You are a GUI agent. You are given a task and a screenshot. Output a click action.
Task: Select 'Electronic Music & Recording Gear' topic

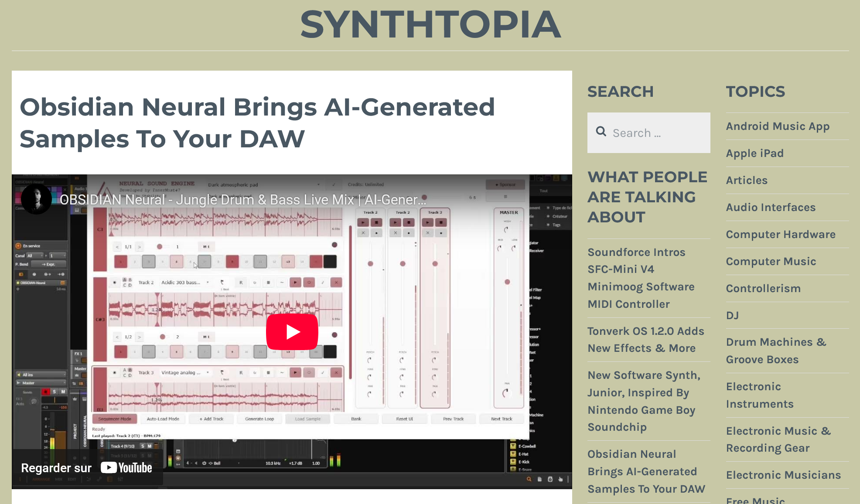[778, 439]
